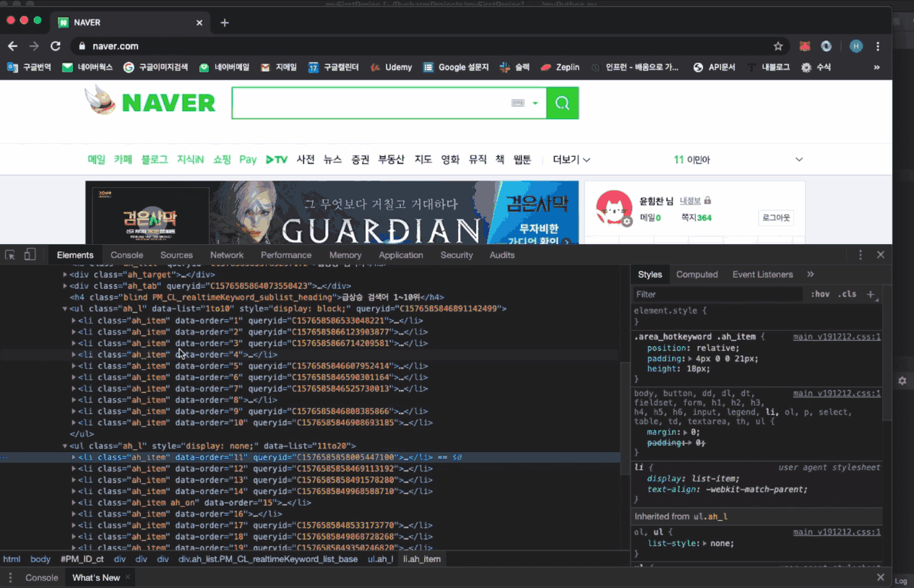Click the 로그아웃 button
The height and width of the screenshot is (588, 914).
pyautogui.click(x=776, y=217)
